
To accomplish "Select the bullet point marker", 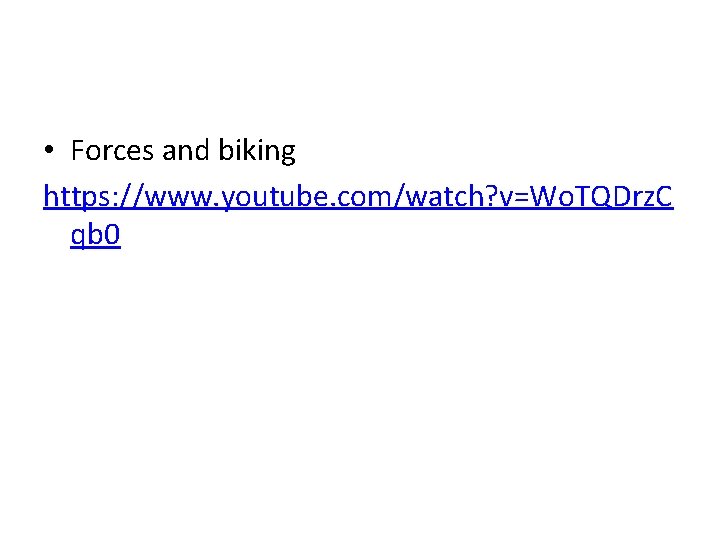I will 49,150.
